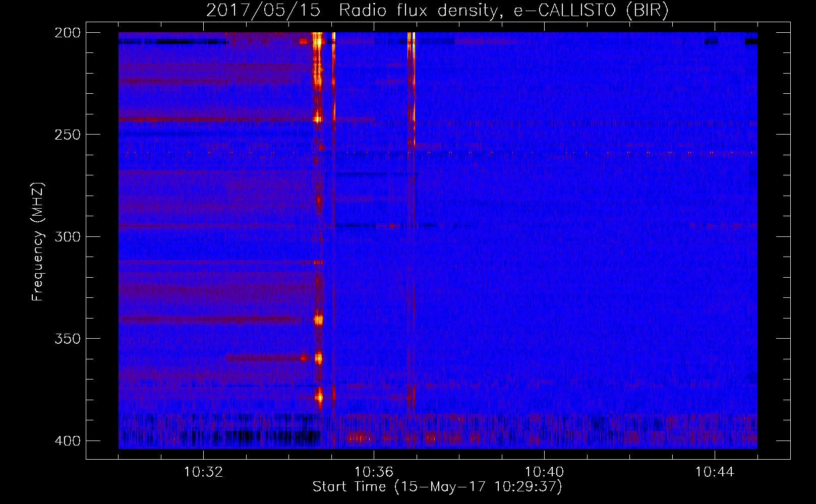Click the 10:32 time tick label
The image size is (816, 504).
click(203, 472)
